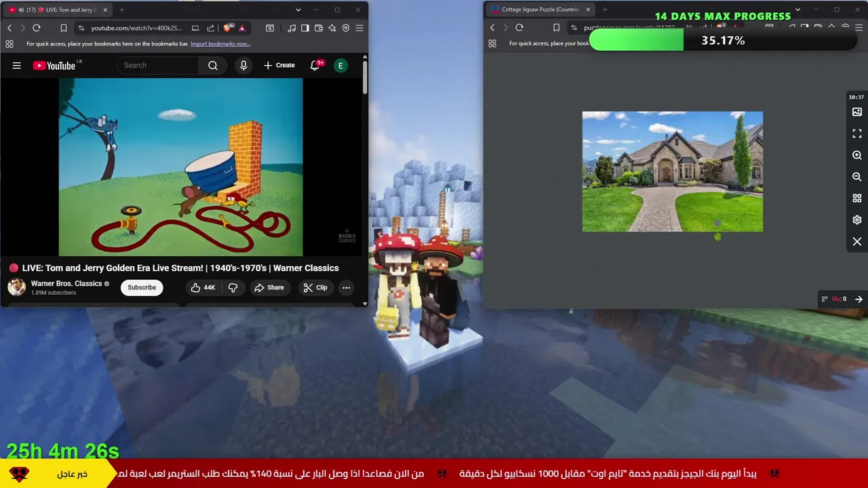Viewport: 868px width, 488px height.
Task: Close the Tom and Jerry tab
Action: click(x=105, y=9)
